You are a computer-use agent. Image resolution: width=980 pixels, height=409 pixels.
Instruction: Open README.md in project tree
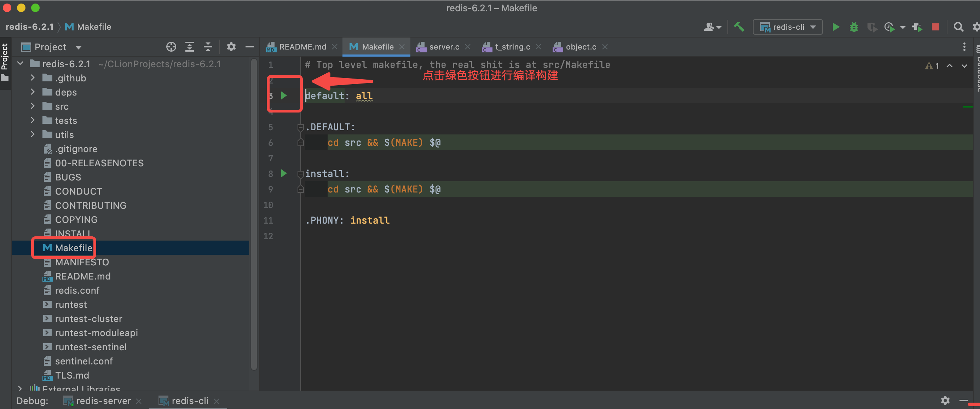click(82, 276)
